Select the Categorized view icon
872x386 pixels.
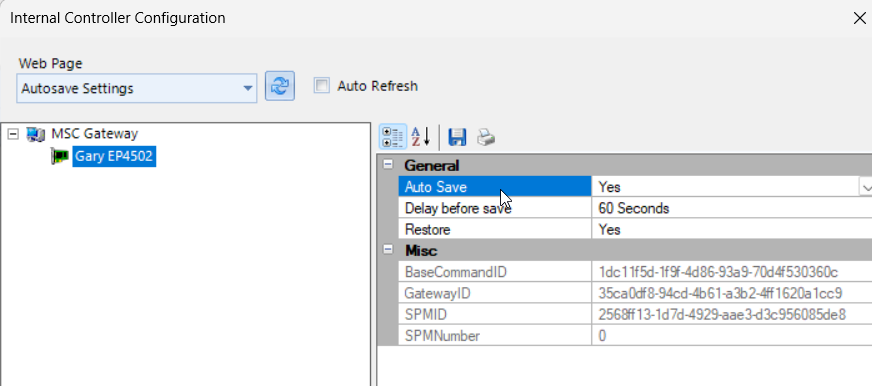393,136
